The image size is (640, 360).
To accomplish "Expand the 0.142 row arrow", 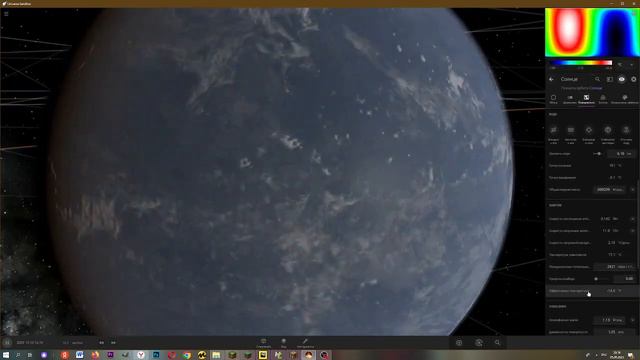I will [633, 219].
